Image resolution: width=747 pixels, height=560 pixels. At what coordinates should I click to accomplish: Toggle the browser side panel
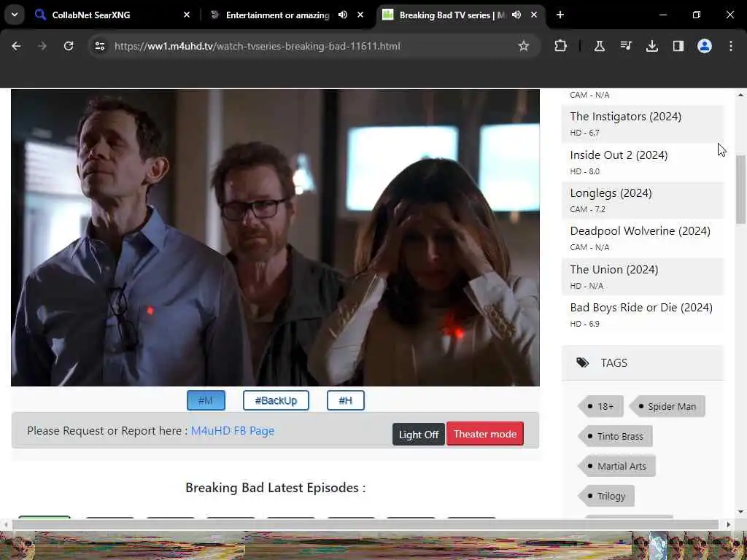[678, 46]
